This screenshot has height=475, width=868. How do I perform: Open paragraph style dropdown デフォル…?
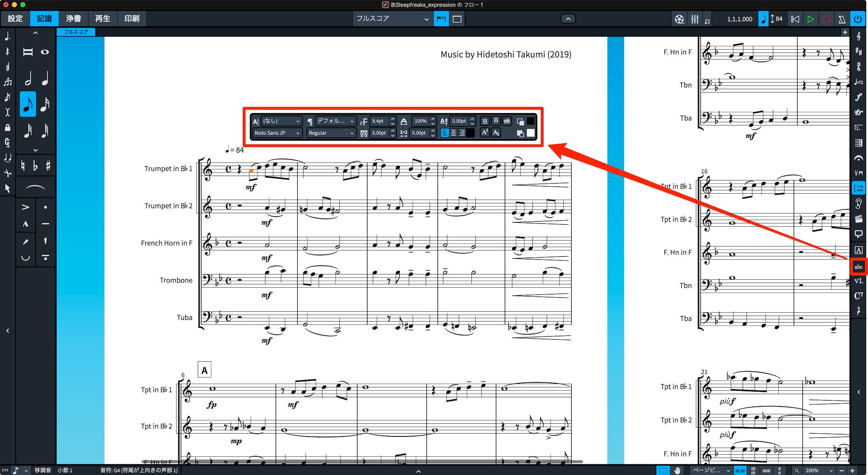[x=335, y=121]
